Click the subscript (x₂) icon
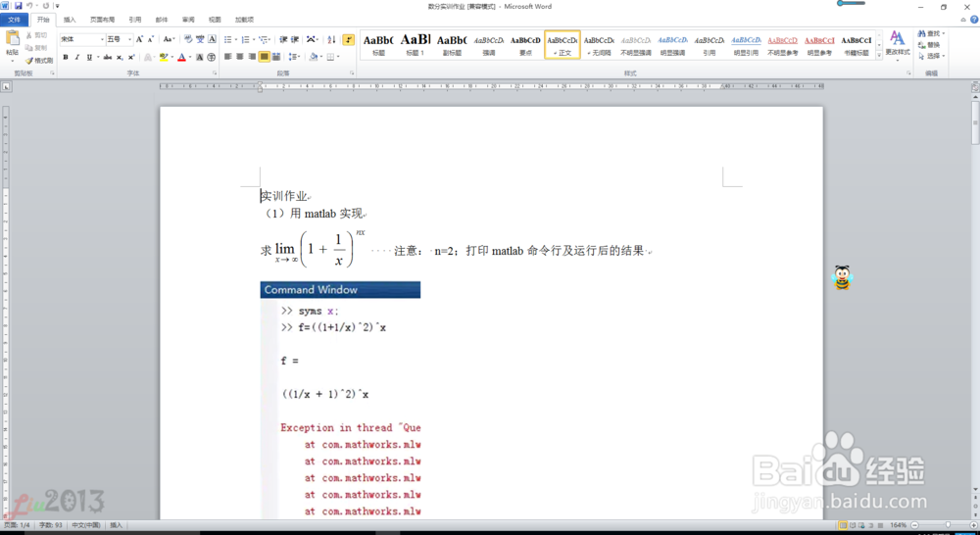The height and width of the screenshot is (535, 980). (120, 57)
